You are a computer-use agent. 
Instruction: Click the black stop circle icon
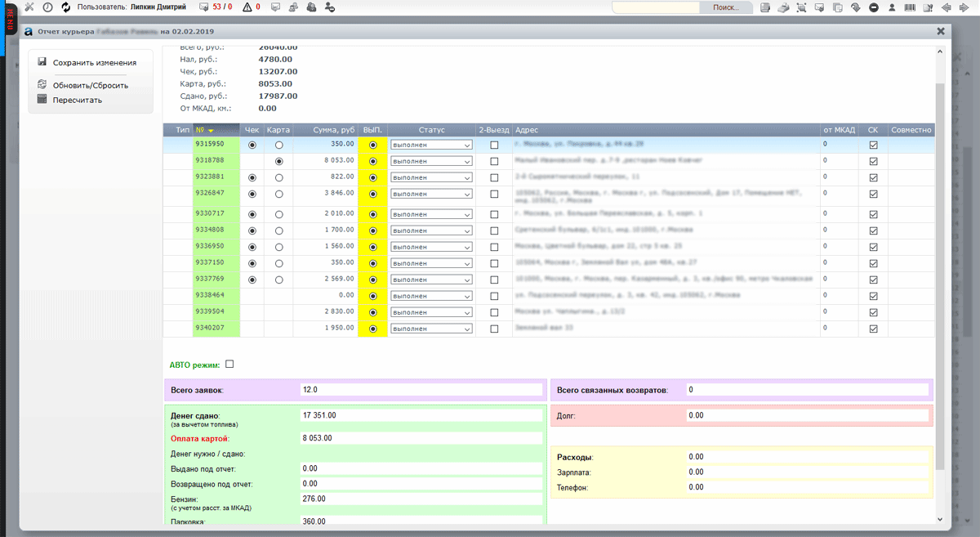(874, 7)
